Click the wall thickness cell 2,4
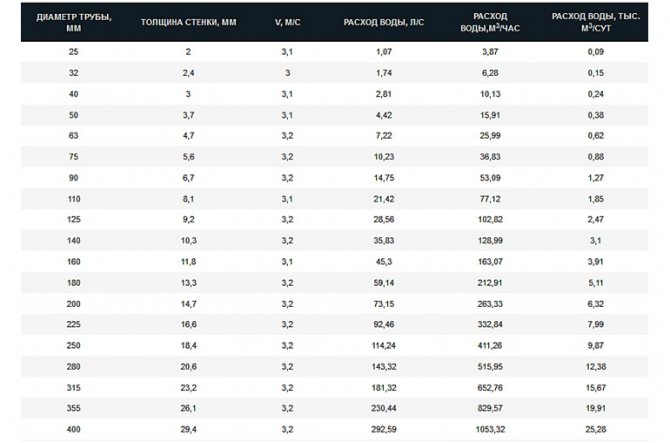 pos(188,73)
